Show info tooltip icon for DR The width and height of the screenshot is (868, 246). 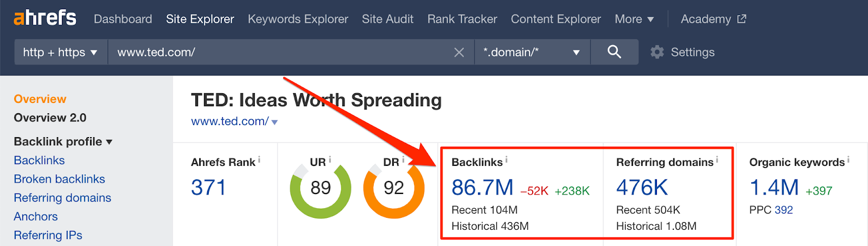[403, 159]
